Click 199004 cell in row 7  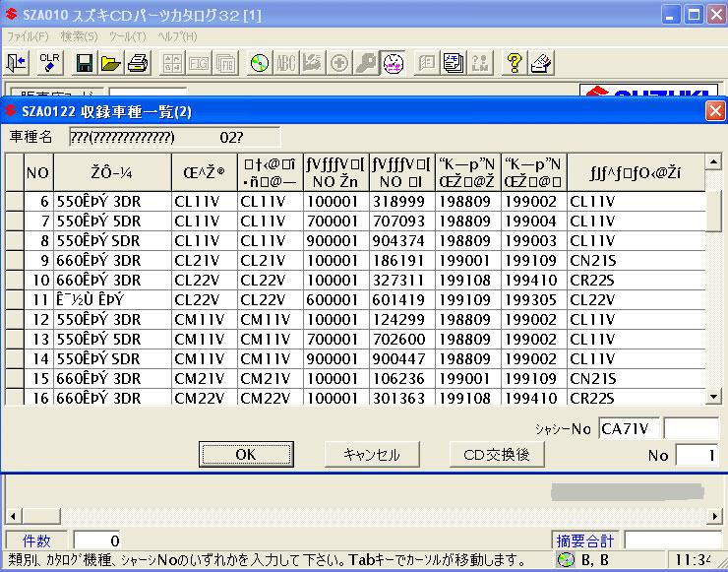pos(533,222)
